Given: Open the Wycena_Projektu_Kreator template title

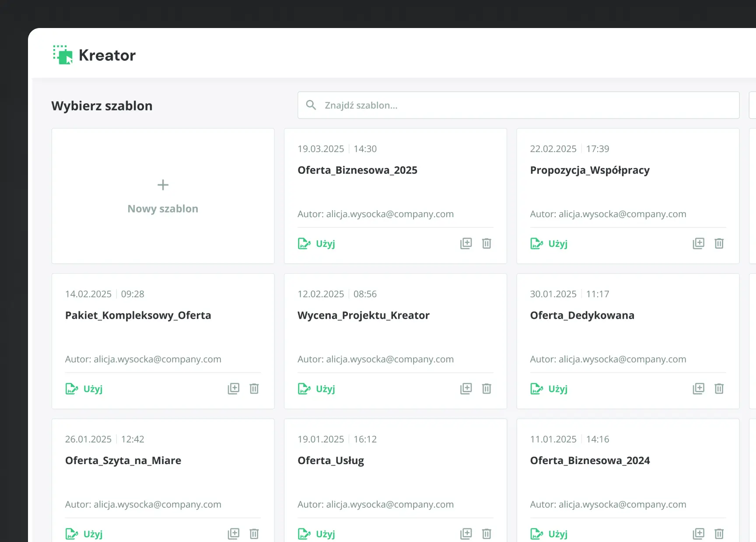Looking at the screenshot, I should pos(363,315).
